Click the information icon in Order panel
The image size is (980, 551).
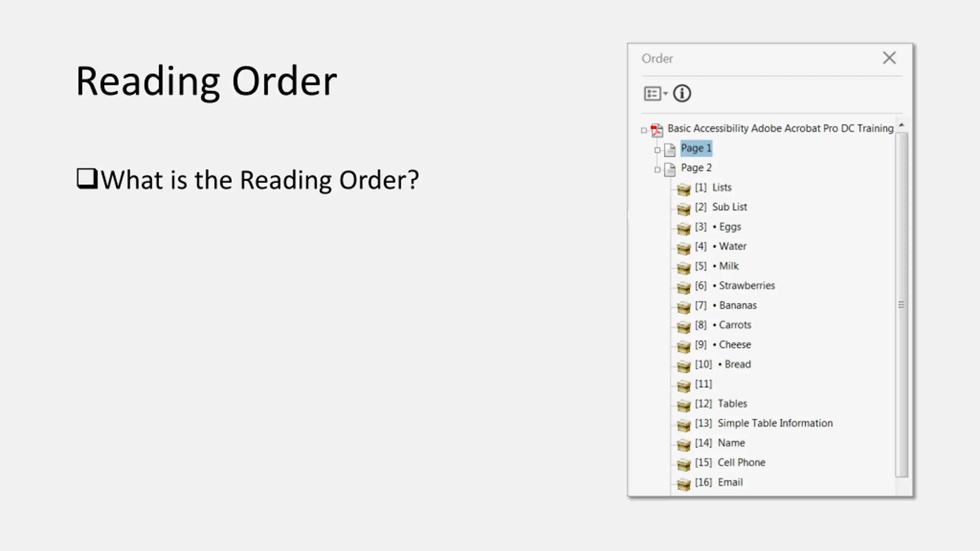click(682, 93)
